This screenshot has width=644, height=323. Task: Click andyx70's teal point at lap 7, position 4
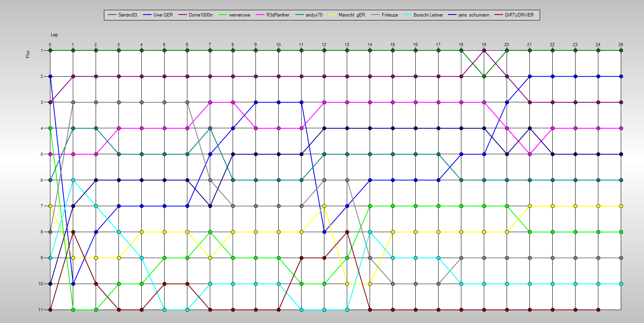(210, 128)
